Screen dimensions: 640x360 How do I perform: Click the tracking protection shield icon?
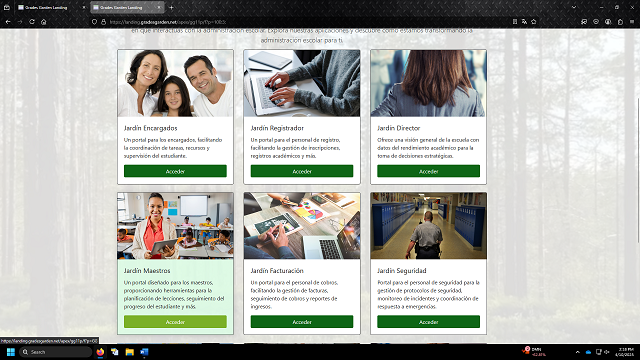pyautogui.click(x=94, y=22)
